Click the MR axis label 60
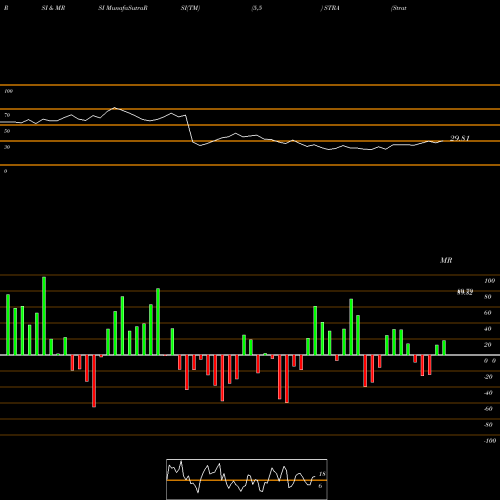 (x=487, y=313)
